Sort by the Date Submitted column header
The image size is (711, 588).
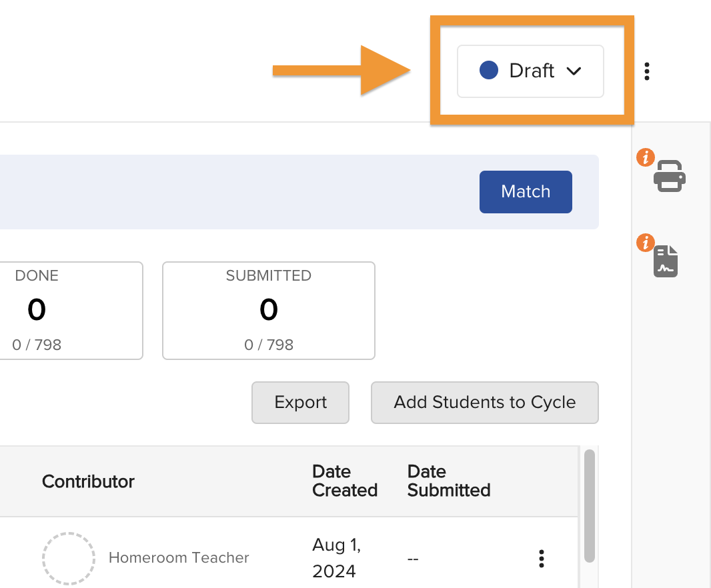point(449,481)
